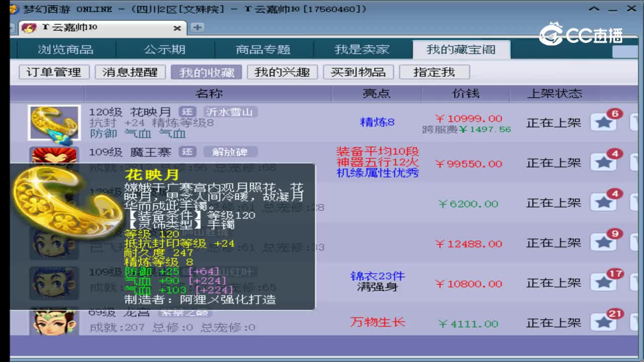Open the 我是卖家 tab
The height and width of the screenshot is (362, 644).
[362, 50]
